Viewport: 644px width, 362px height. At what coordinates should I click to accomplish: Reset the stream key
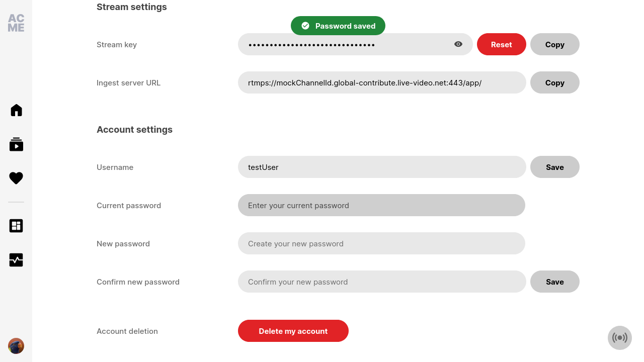[x=502, y=44]
